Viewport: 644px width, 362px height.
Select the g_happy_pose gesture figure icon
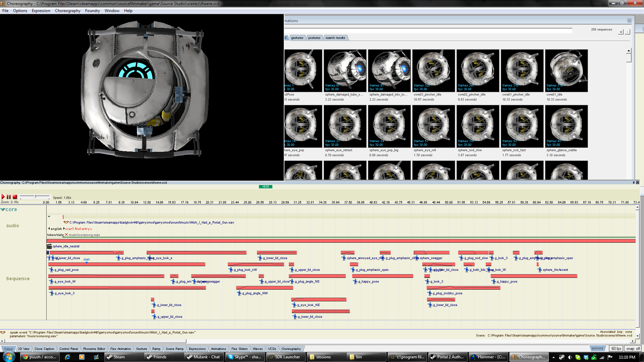coord(356,282)
